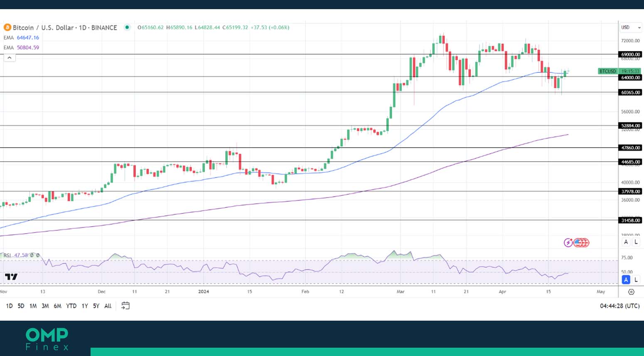
Task: Open the 04:44:28 (UTC) timezone menu
Action: [619, 306]
